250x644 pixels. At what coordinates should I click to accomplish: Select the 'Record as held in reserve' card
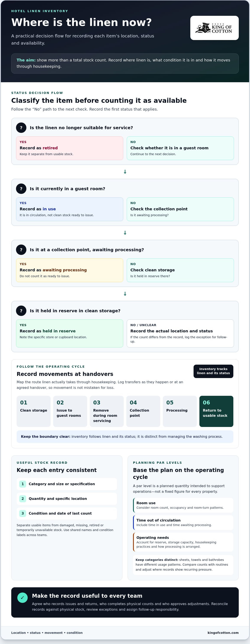click(x=70, y=333)
